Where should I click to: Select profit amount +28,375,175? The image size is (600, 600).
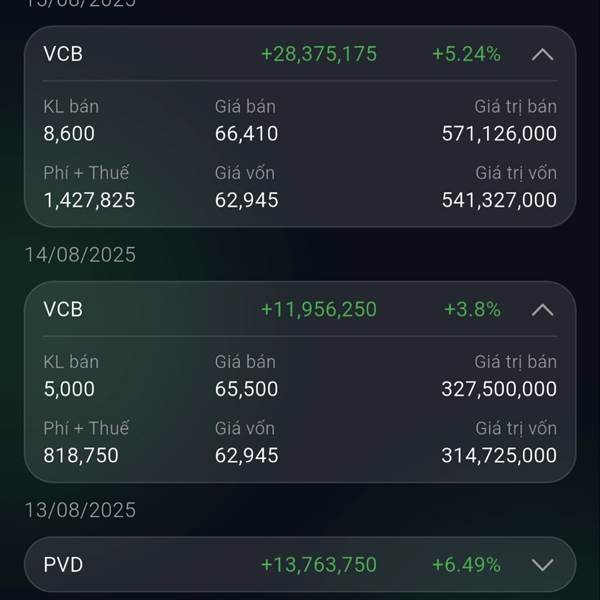point(319,54)
